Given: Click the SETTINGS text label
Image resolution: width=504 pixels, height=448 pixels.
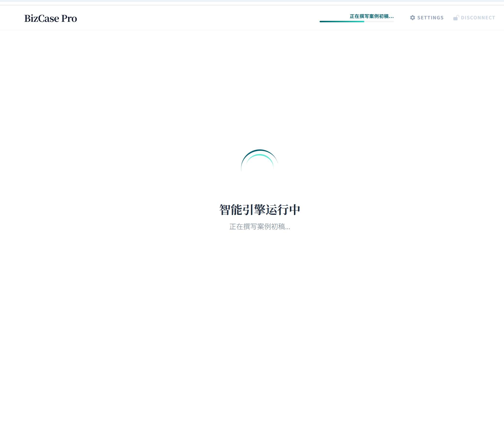Looking at the screenshot, I should coord(430,18).
